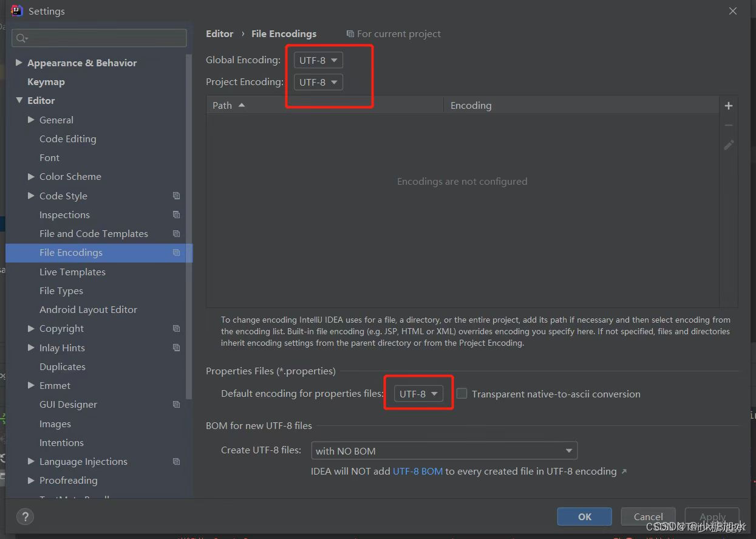Expand the Appearance & Behavior section
Viewport: 756px width, 539px height.
(x=19, y=62)
